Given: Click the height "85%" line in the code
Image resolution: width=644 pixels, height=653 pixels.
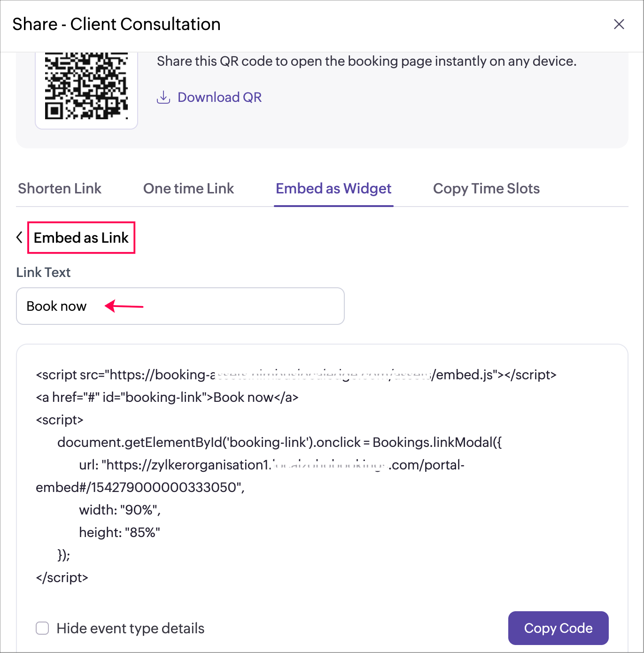Looking at the screenshot, I should [119, 532].
